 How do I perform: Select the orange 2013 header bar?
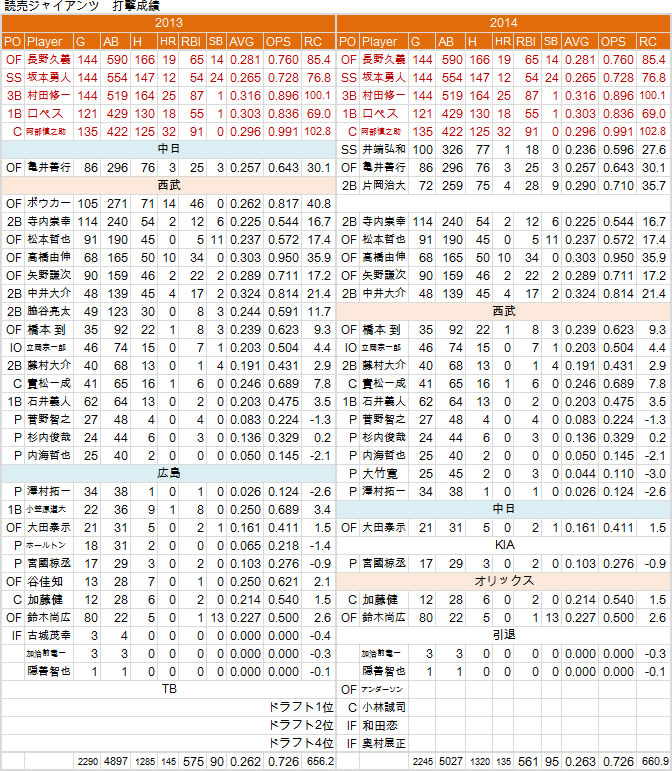[x=169, y=23]
